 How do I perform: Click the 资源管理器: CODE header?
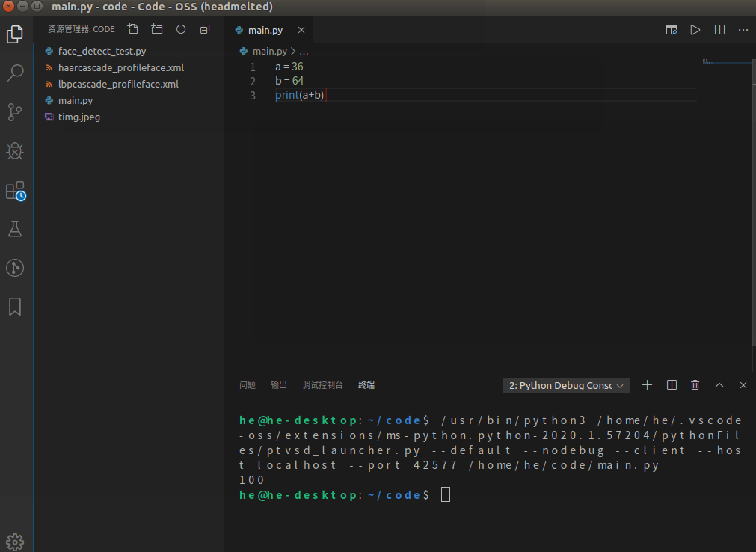click(x=81, y=29)
